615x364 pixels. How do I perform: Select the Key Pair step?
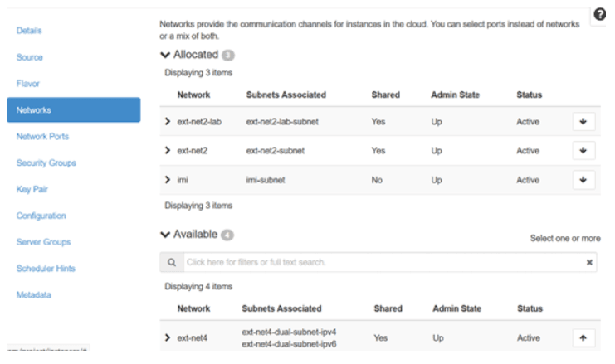32,190
